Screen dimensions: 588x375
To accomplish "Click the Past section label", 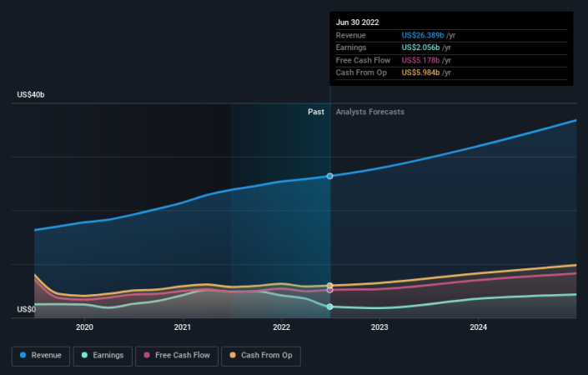I will point(315,112).
